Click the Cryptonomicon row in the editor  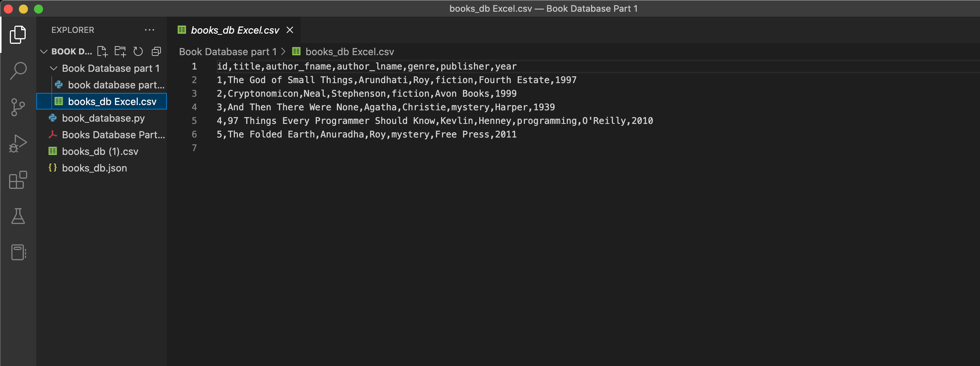pyautogui.click(x=367, y=93)
